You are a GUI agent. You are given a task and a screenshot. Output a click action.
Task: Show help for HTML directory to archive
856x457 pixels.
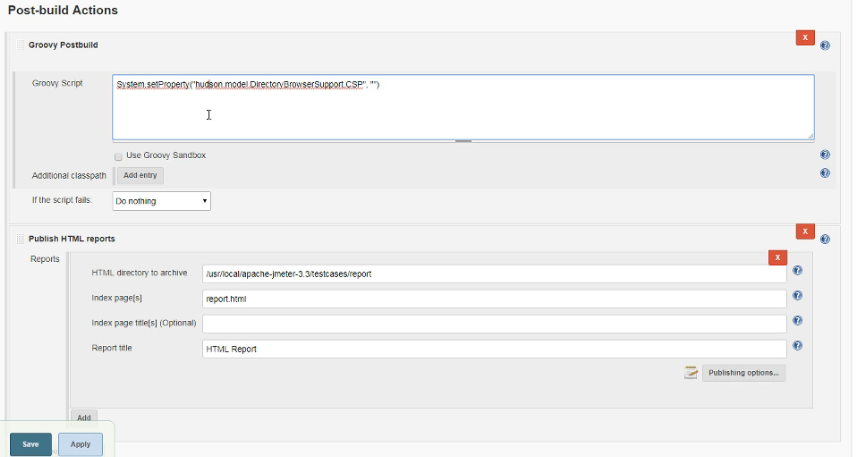[797, 271]
